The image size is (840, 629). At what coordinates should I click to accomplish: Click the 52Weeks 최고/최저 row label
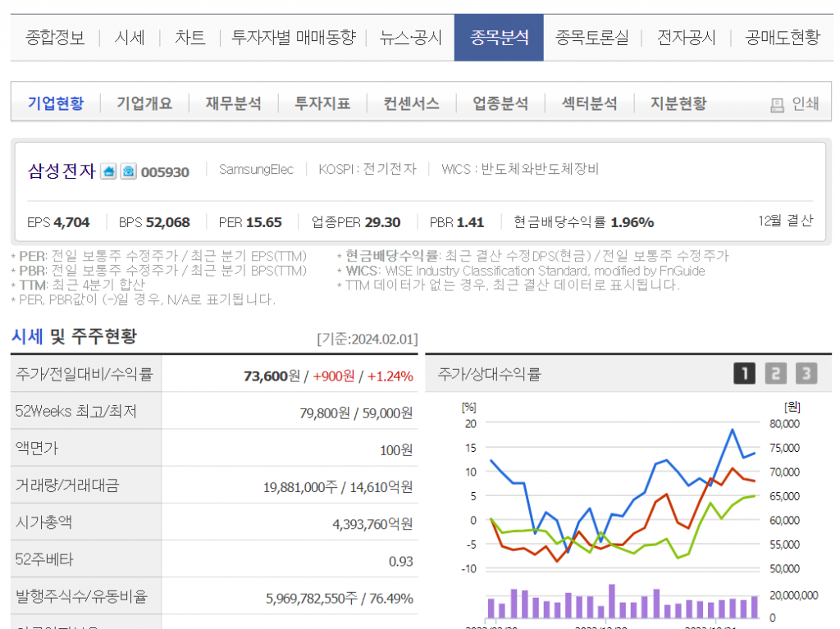pos(76,411)
